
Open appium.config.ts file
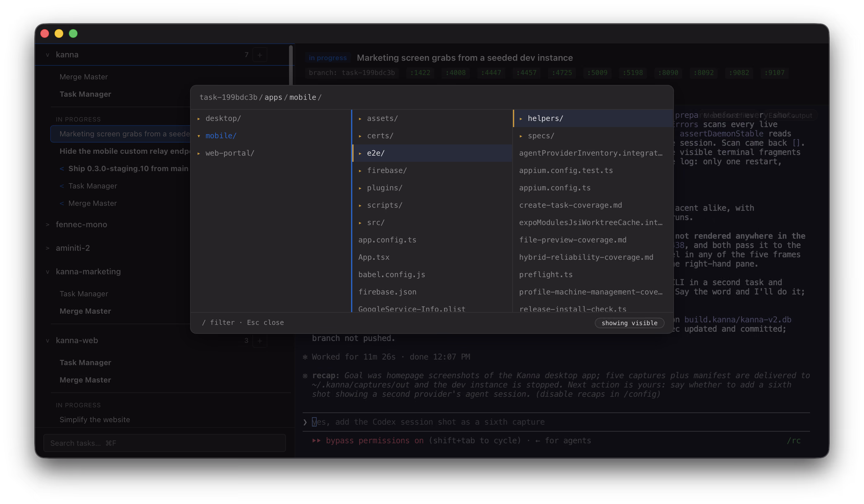point(593,188)
